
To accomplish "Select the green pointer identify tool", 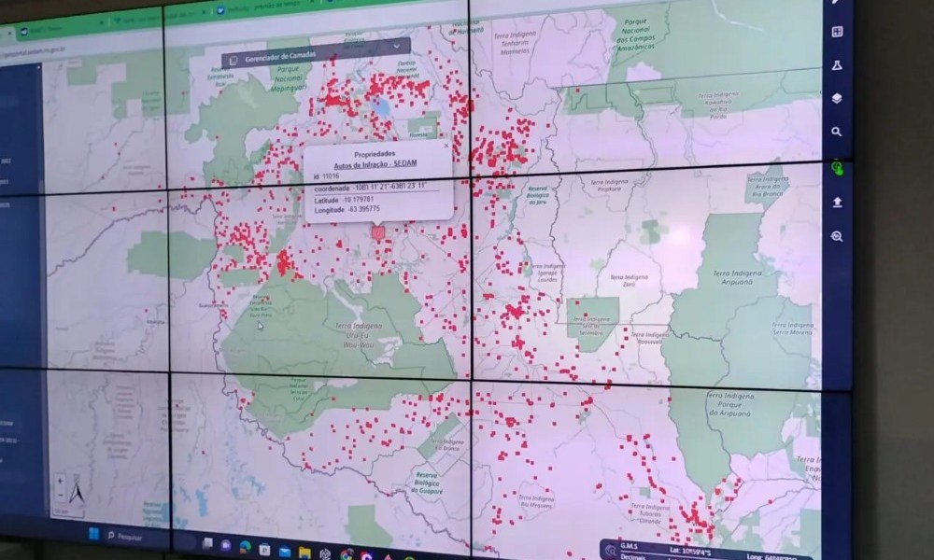I will [x=838, y=168].
